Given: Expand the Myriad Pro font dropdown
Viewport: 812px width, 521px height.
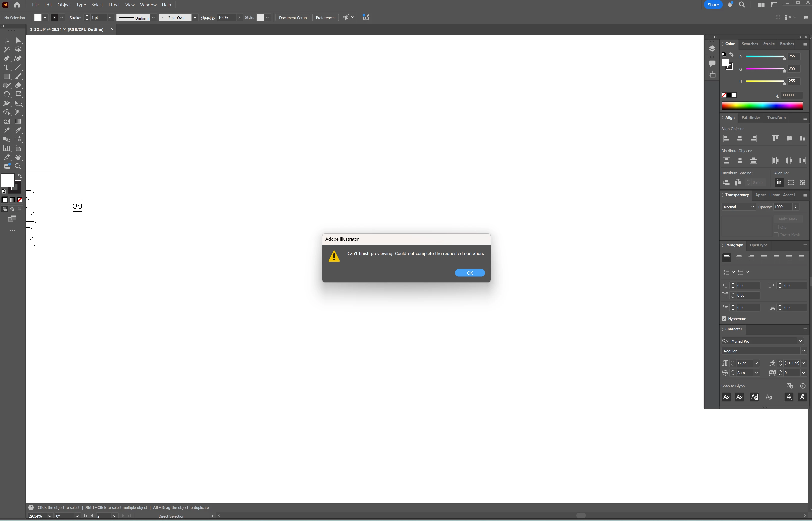Looking at the screenshot, I should [800, 341].
